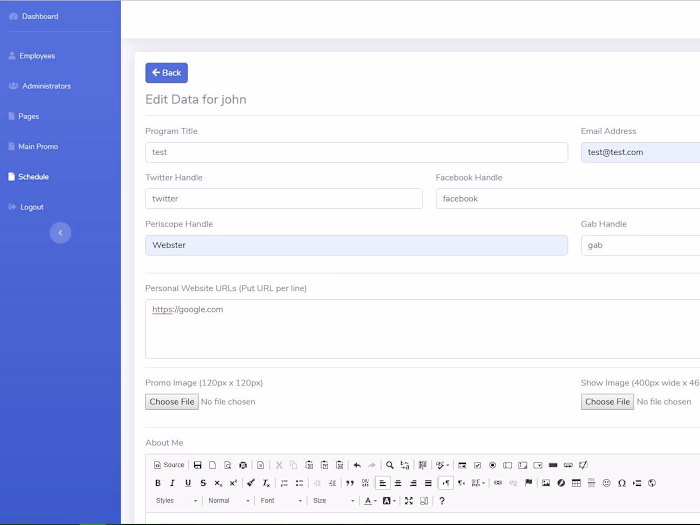
Task: Click the Replace icon in editor toolbar
Action: [x=405, y=465]
